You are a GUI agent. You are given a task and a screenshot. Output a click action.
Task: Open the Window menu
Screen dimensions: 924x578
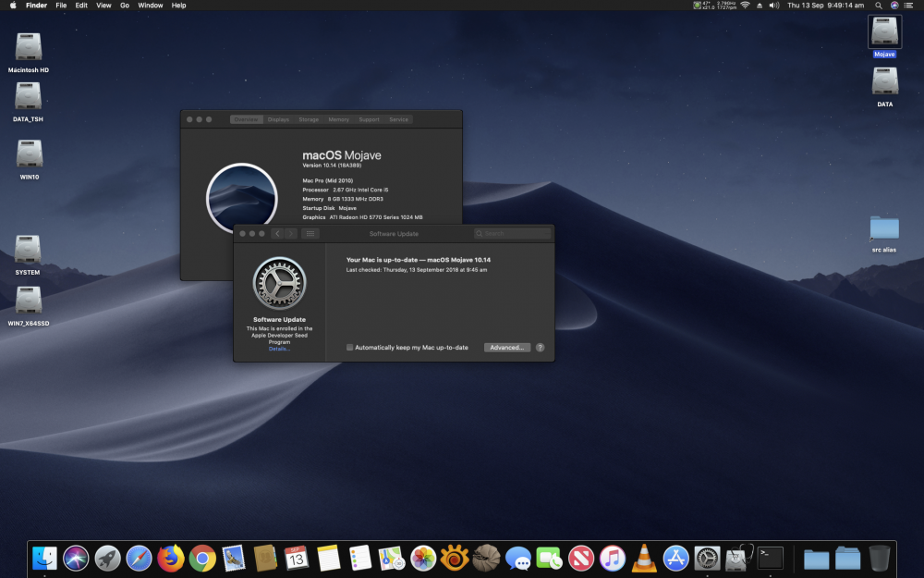[x=151, y=6]
